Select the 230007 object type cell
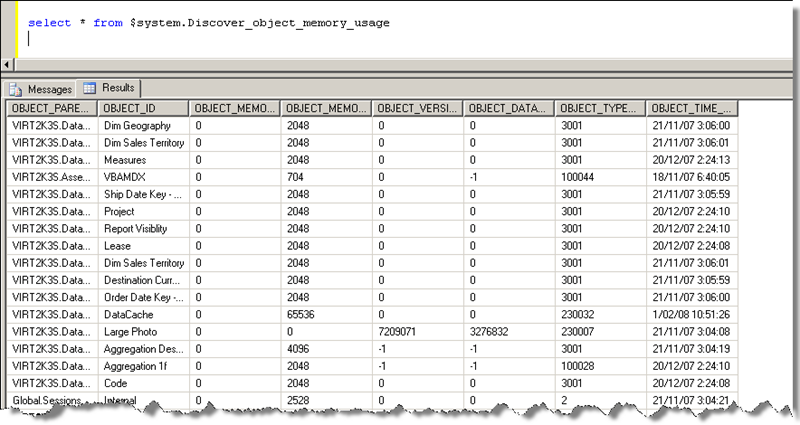800x425 pixels. click(x=600, y=332)
